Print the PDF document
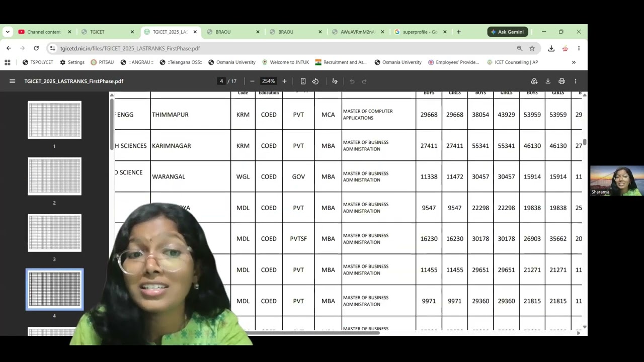644x362 pixels. click(x=561, y=81)
